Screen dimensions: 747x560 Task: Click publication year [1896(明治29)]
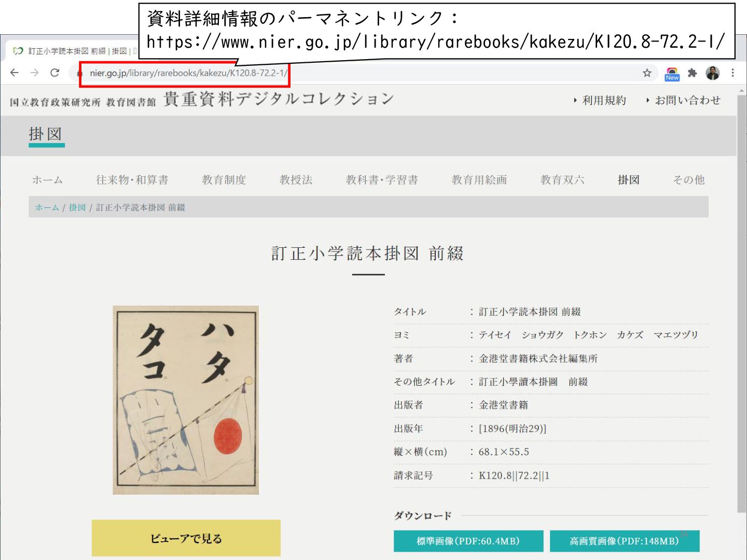(513, 428)
